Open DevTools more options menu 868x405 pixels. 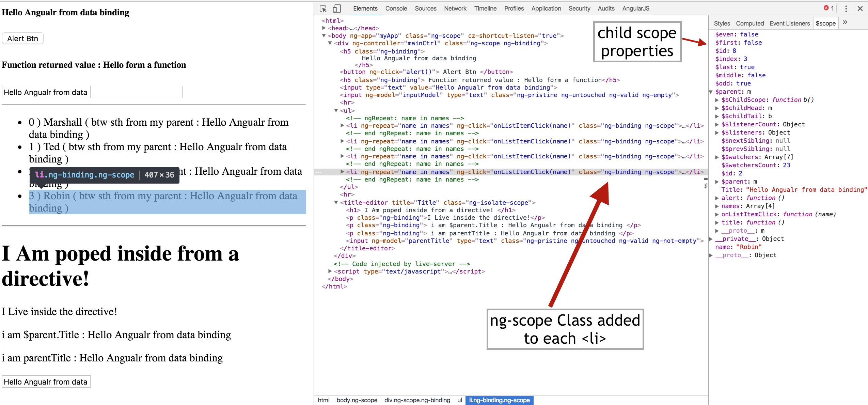[x=846, y=9]
